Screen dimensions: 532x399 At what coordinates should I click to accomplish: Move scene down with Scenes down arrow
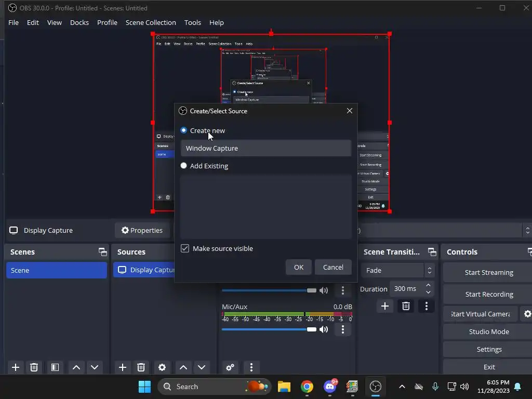coord(95,367)
